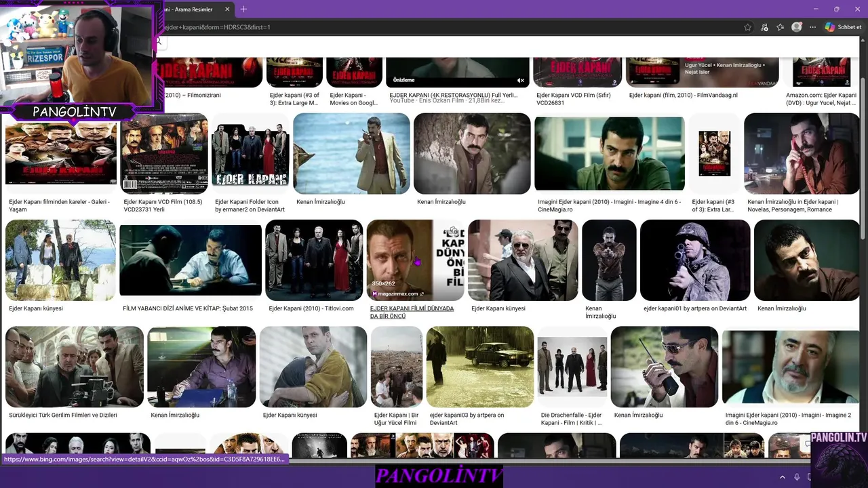Open thumbnail of man at desk with lamp, wide frame

[191, 260]
